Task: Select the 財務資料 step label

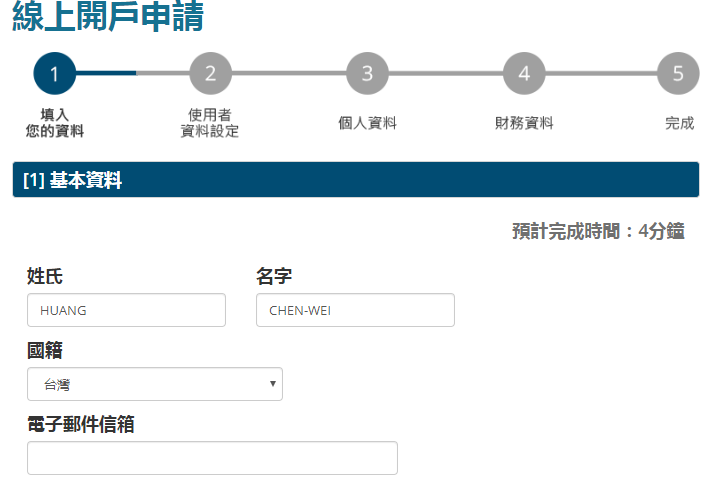Action: (x=524, y=123)
